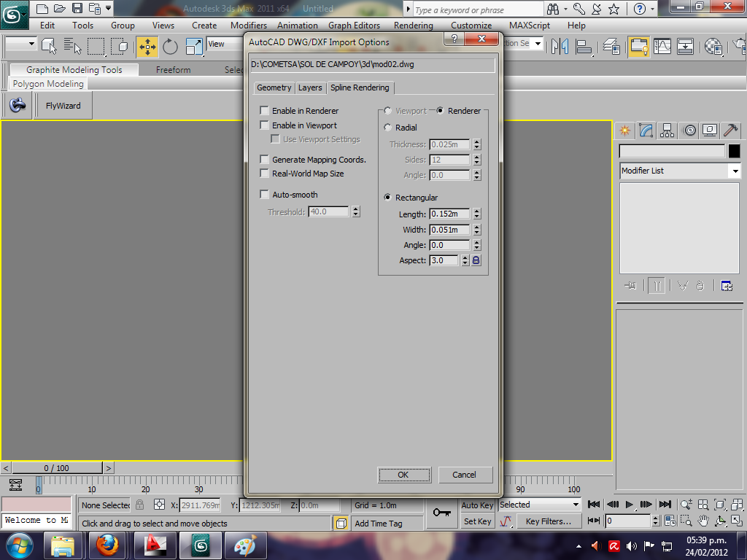Expand the named selection sets dropdown
Image resolution: width=747 pixels, height=560 pixels.
(538, 43)
